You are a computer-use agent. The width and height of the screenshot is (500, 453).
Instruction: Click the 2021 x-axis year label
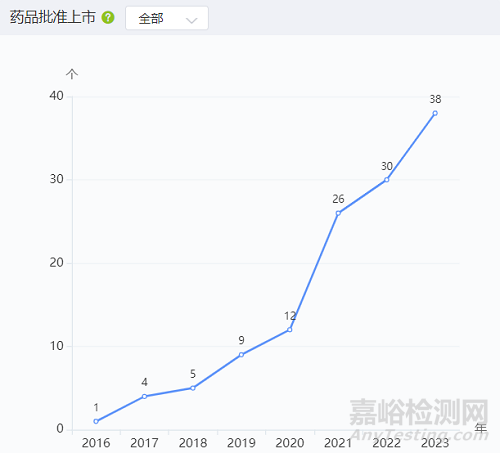(x=338, y=443)
